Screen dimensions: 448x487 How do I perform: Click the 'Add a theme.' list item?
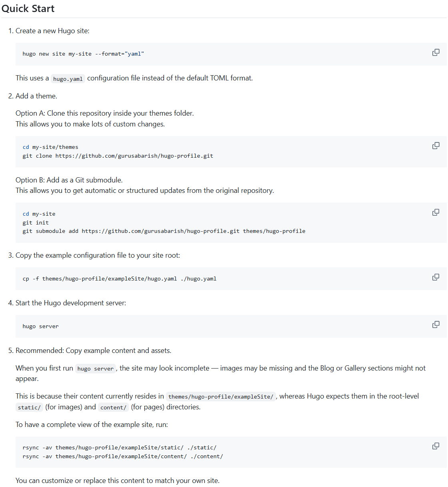point(36,96)
